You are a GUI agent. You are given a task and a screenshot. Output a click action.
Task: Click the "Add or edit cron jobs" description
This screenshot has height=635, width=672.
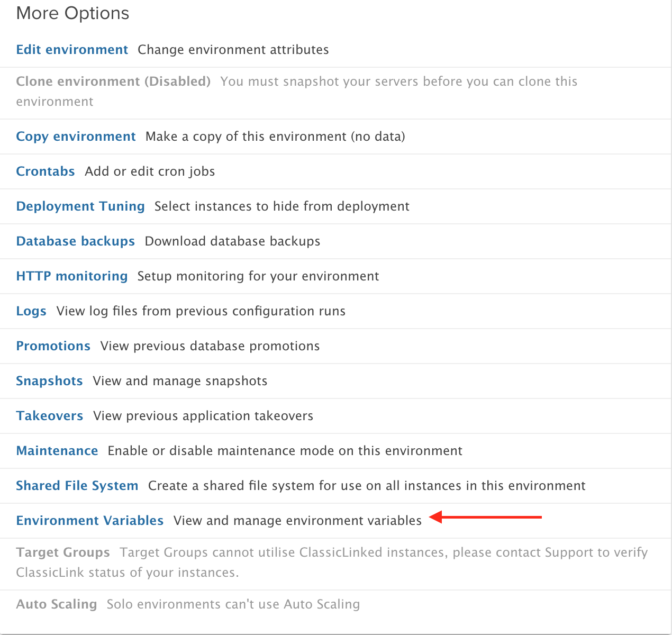pyautogui.click(x=150, y=171)
